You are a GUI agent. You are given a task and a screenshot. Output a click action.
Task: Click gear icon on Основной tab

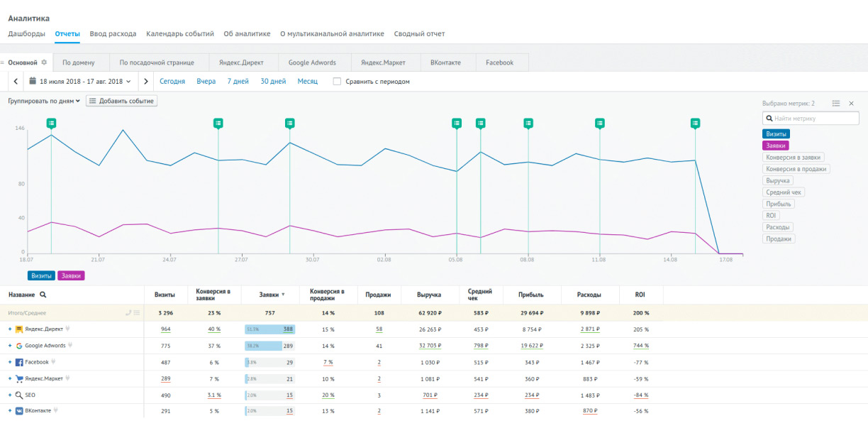44,62
